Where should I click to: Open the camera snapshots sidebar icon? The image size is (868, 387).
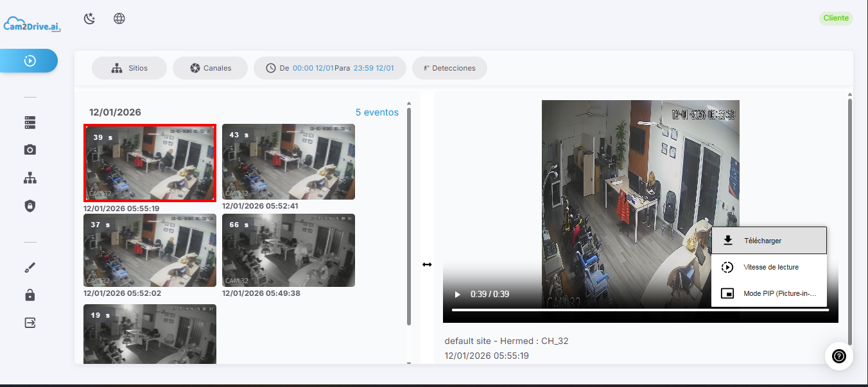(30, 150)
